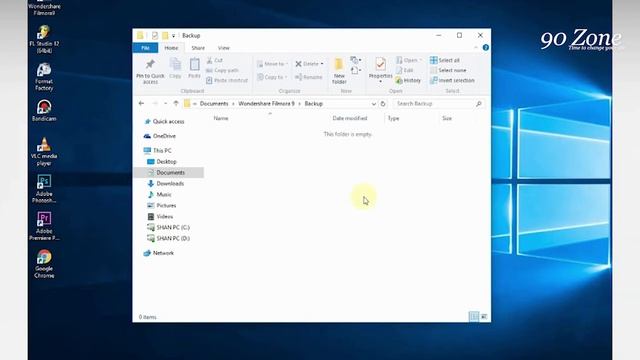Click the Forward navigation arrow
Image resolution: width=640 pixels, height=360 pixels.
click(155, 104)
